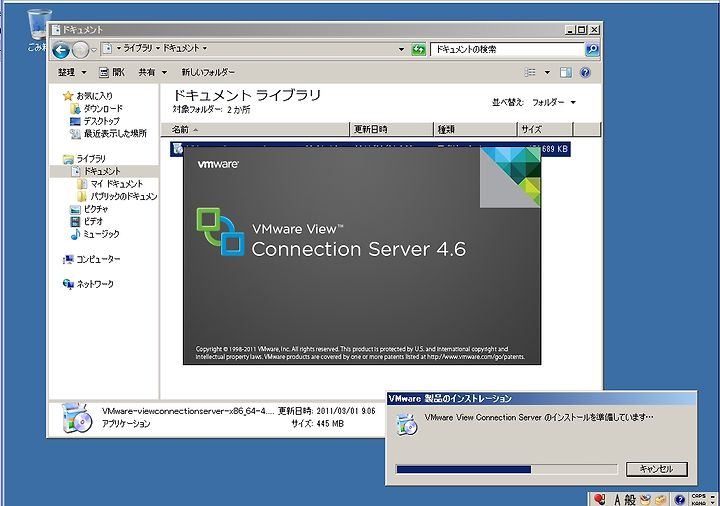This screenshot has width=720, height=506.
Task: Sort by 種類 column header
Action: point(475,129)
